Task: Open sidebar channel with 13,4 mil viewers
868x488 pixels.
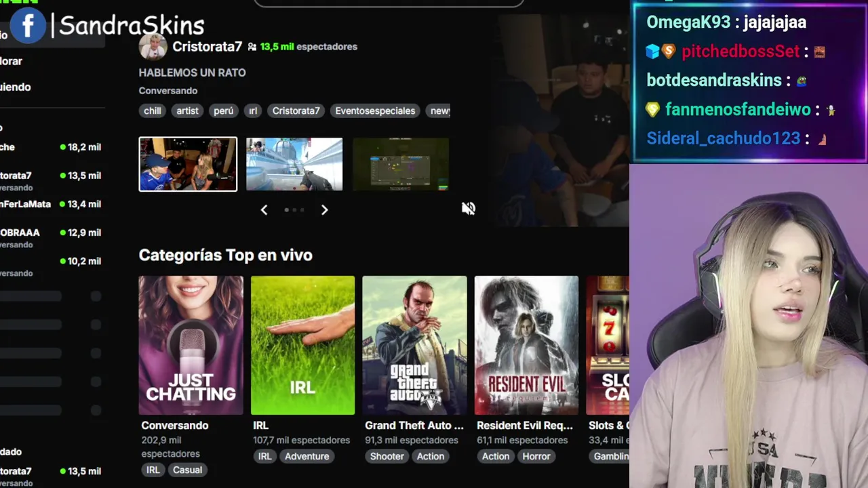Action: (x=51, y=204)
